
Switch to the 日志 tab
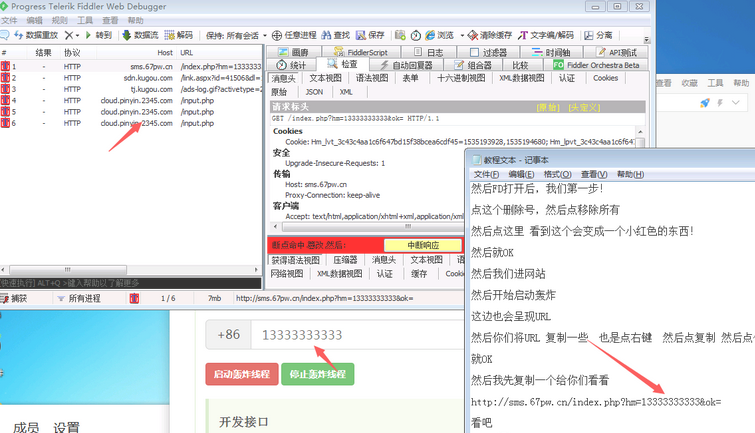pyautogui.click(x=428, y=52)
